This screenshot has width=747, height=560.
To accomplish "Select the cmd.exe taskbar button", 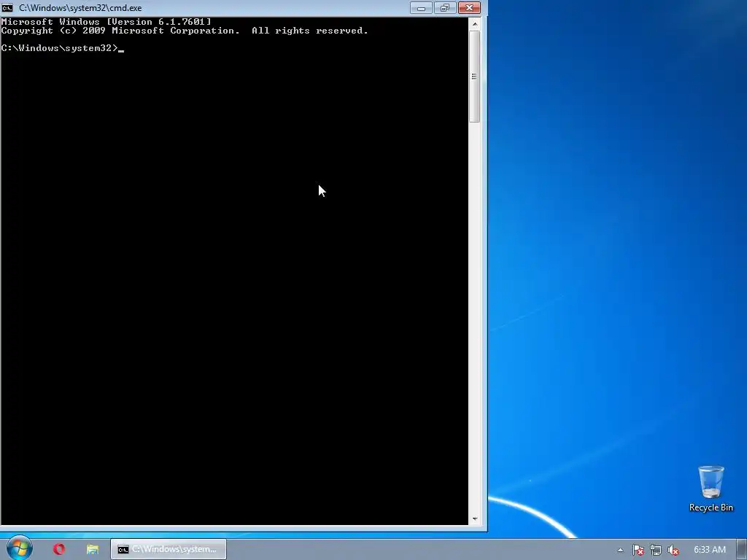I will coord(169,549).
